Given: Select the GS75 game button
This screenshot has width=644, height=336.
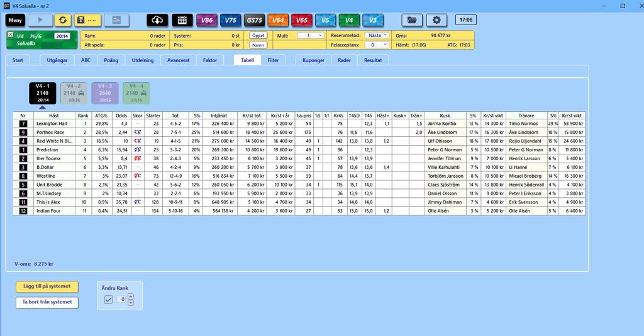Looking at the screenshot, I should tap(254, 20).
